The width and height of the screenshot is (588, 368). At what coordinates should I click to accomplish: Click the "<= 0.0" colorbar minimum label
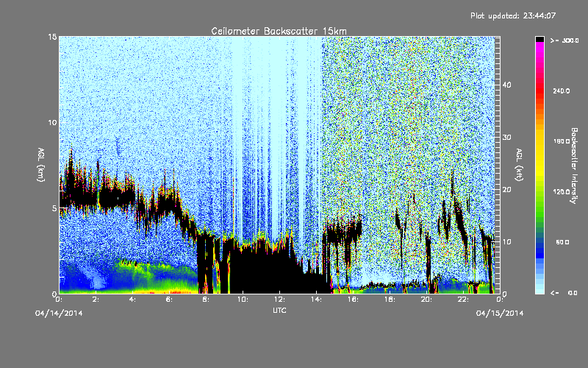[564, 293]
